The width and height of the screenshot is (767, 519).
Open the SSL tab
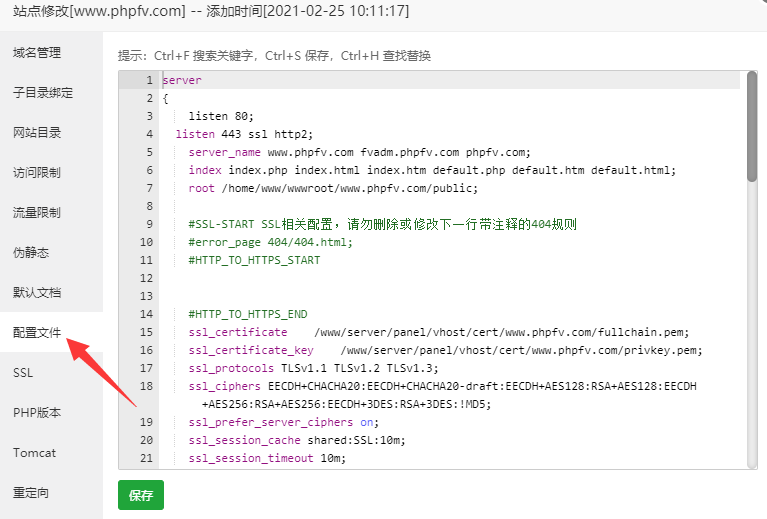(x=24, y=373)
